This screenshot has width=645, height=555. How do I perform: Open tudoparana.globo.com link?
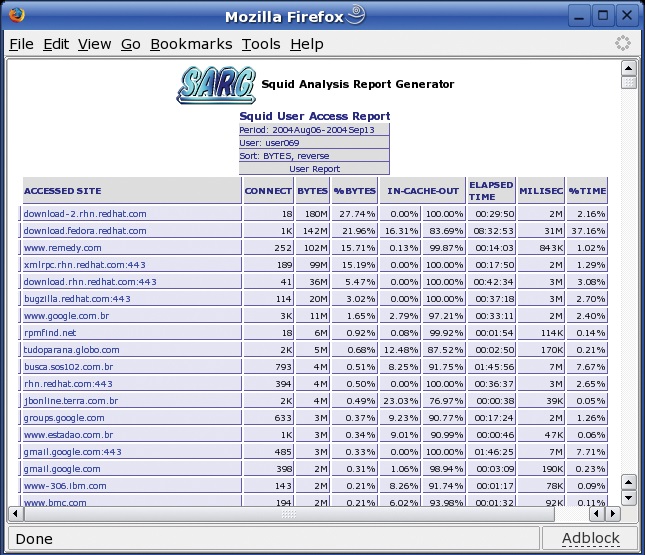71,350
